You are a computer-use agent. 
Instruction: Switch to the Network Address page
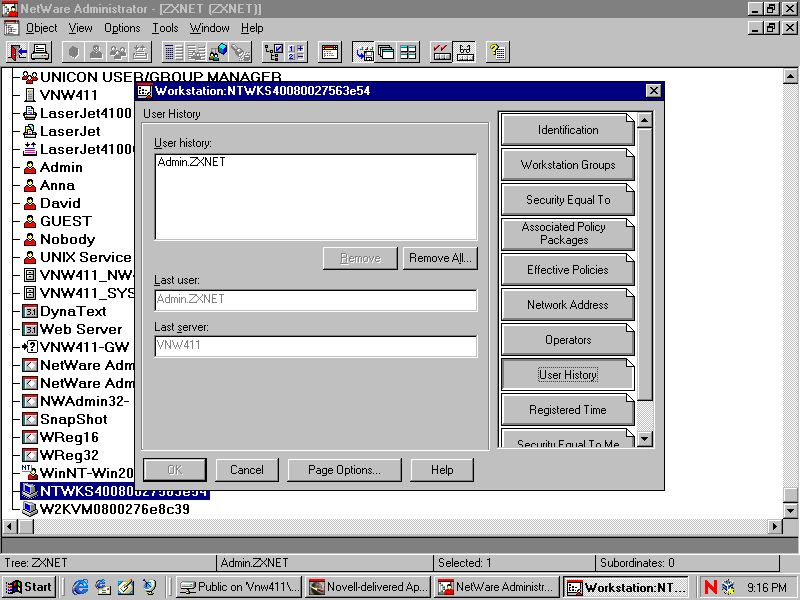pos(568,305)
